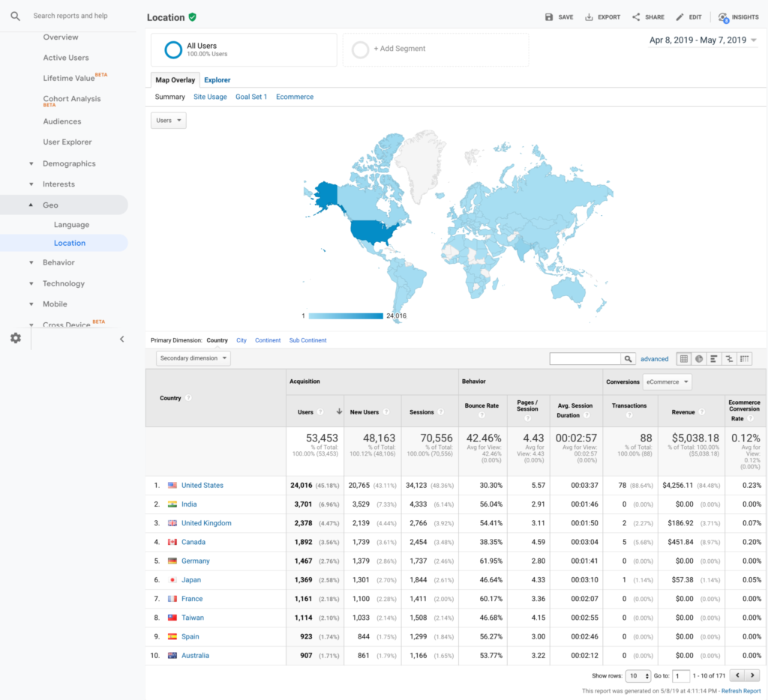
Task: Open the Site Usage sub-tab
Action: click(x=210, y=97)
